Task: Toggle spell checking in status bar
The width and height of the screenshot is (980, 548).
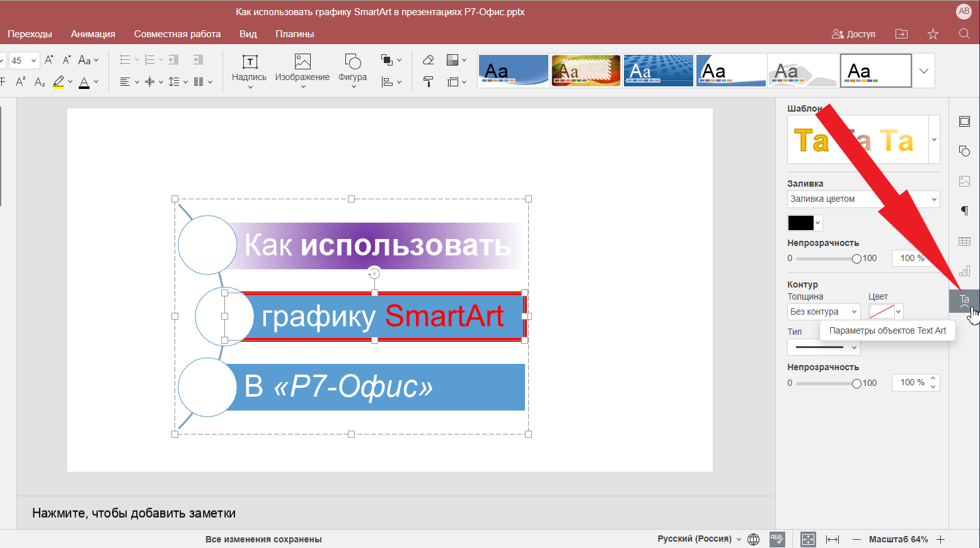Action: click(777, 539)
